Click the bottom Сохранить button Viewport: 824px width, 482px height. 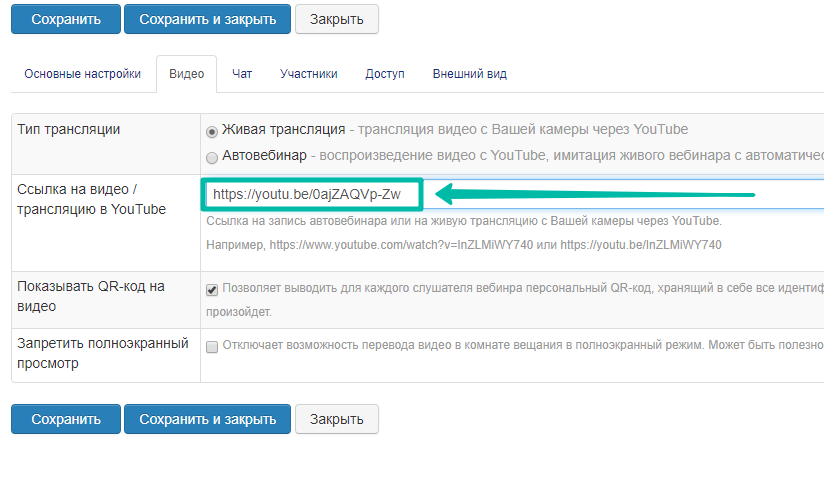coord(66,419)
